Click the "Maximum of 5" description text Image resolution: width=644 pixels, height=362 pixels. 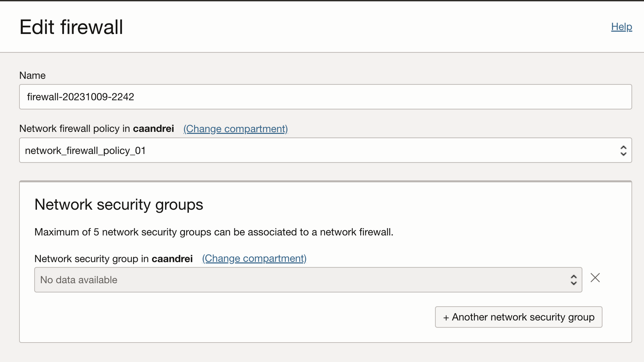pyautogui.click(x=214, y=232)
